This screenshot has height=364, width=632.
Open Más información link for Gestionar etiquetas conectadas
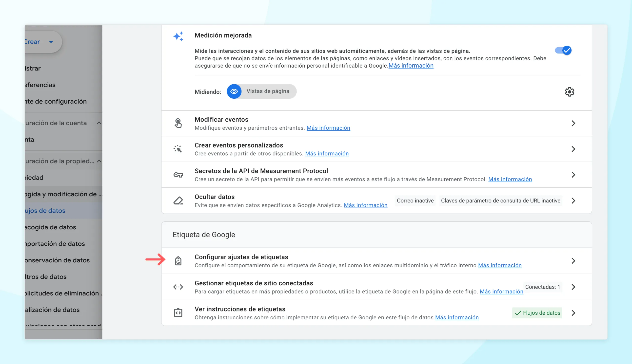coord(501,291)
